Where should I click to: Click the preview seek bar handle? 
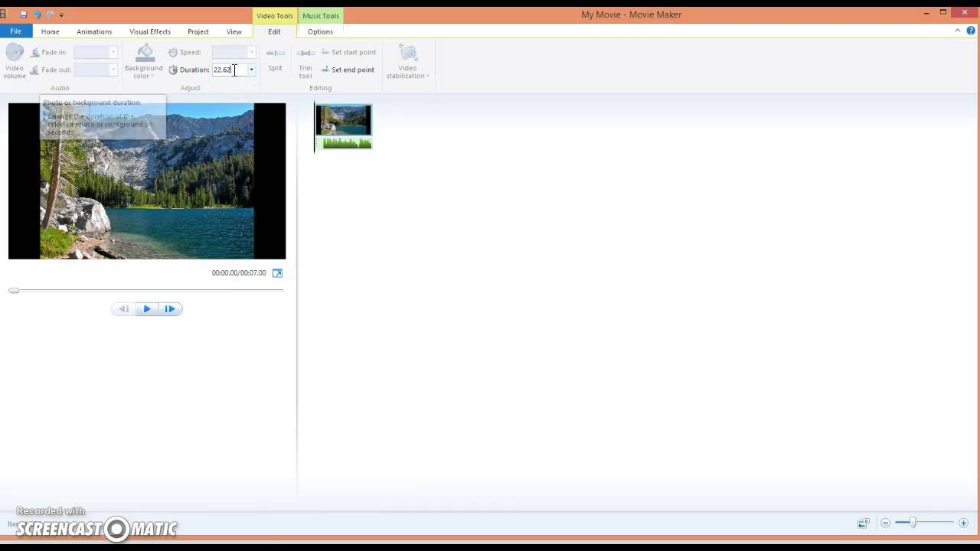point(14,291)
